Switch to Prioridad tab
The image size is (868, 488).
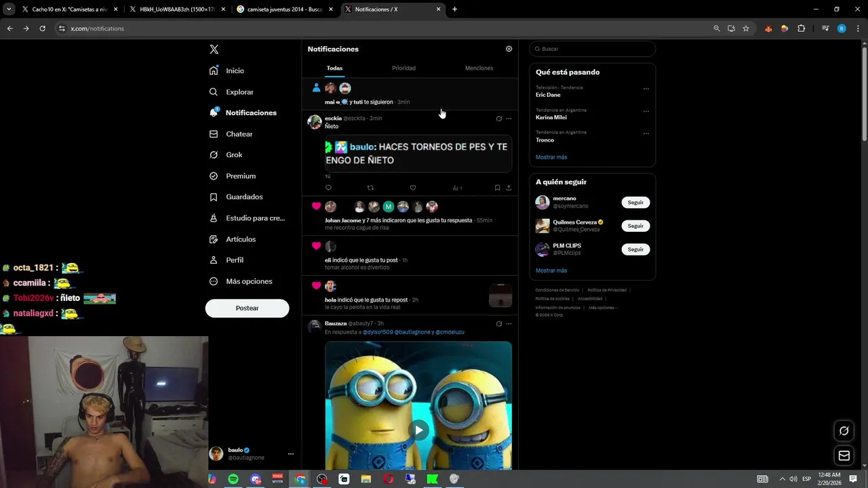[403, 68]
